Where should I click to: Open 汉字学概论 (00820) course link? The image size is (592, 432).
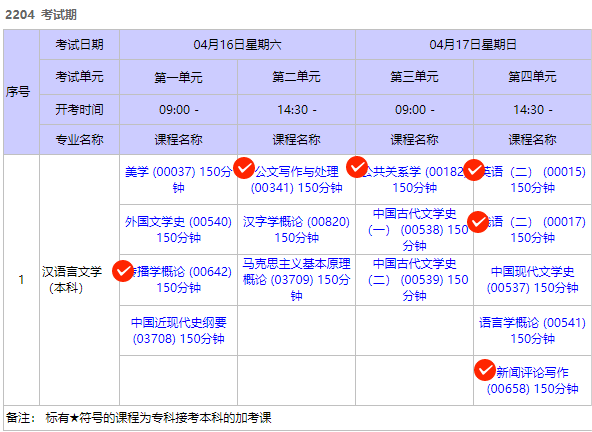click(x=296, y=230)
